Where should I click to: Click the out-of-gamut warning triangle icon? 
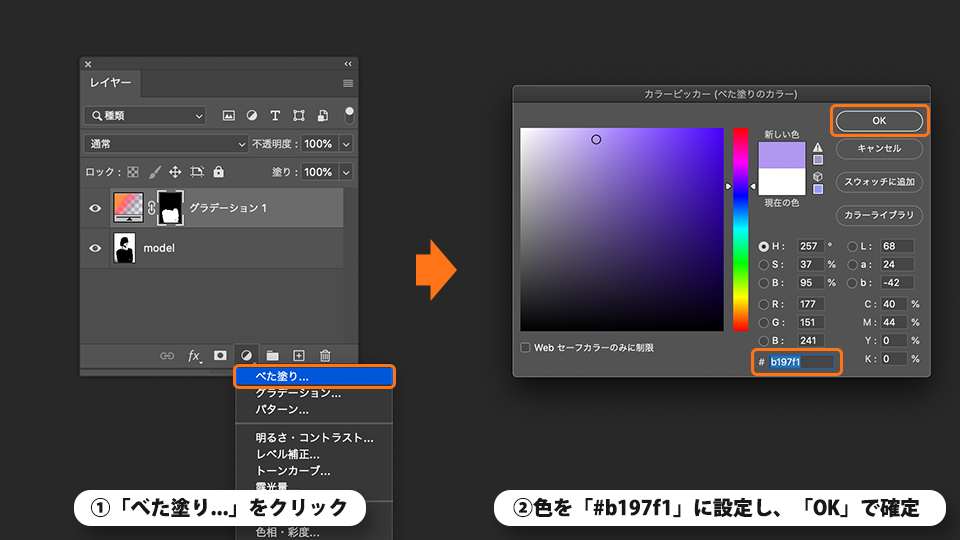click(x=818, y=148)
